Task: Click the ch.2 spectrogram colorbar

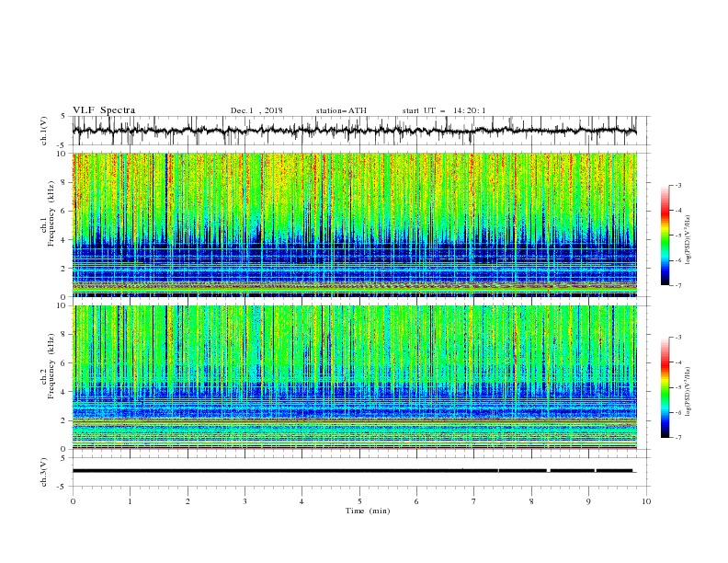Action: [x=665, y=387]
